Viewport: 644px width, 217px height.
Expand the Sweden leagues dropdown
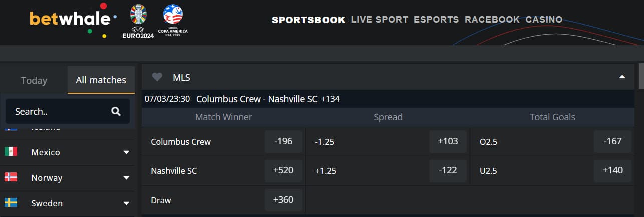(126, 203)
